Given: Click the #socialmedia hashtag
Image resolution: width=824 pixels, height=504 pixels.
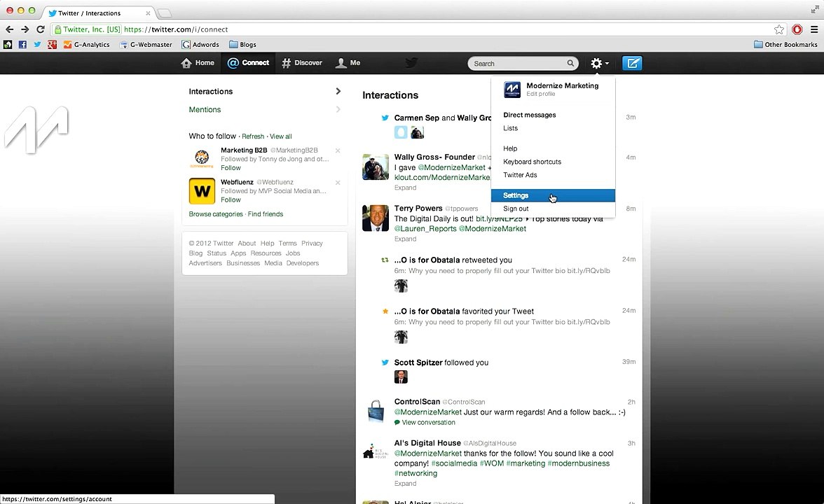Looking at the screenshot, I should (x=454, y=463).
